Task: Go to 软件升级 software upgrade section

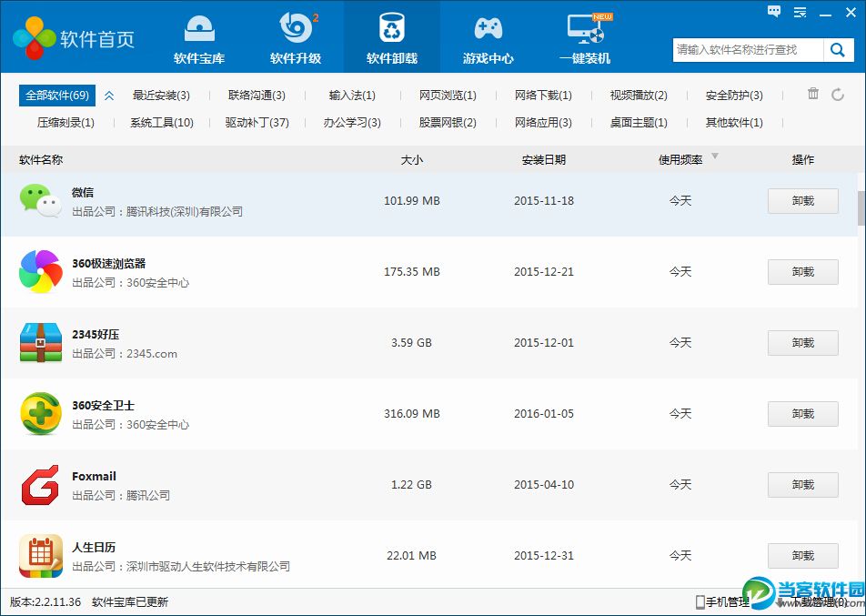Action: 296,38
